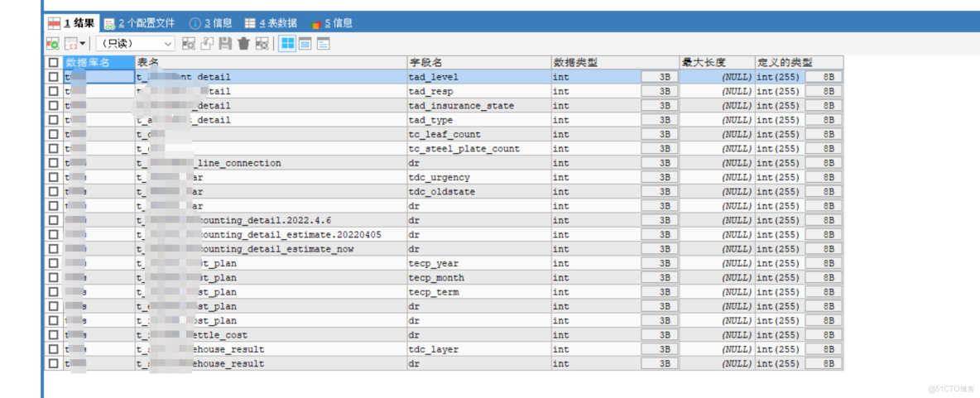The width and height of the screenshot is (980, 398).
Task: Select the tdc_urgency field cell
Action: click(x=478, y=177)
